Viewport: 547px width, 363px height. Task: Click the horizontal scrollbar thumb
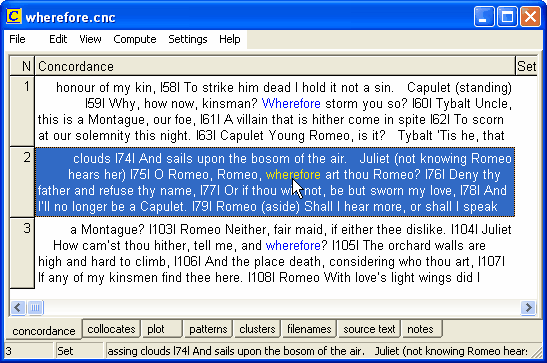[35, 308]
